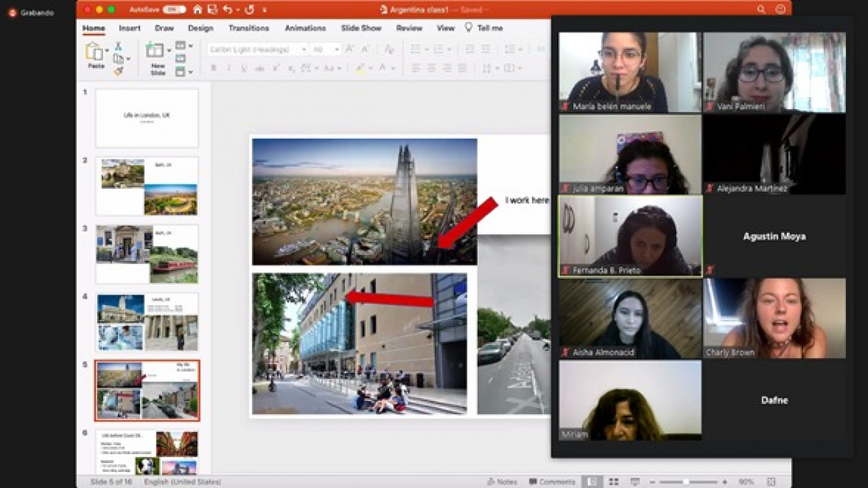Viewport: 868px width, 488px height.
Task: Open font size combo box
Action: coord(325,50)
